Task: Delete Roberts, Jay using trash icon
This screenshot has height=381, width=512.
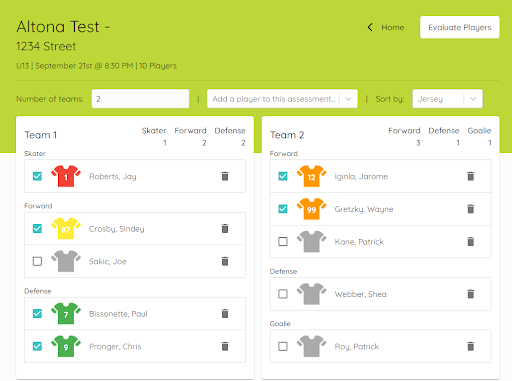Action: coord(225,176)
